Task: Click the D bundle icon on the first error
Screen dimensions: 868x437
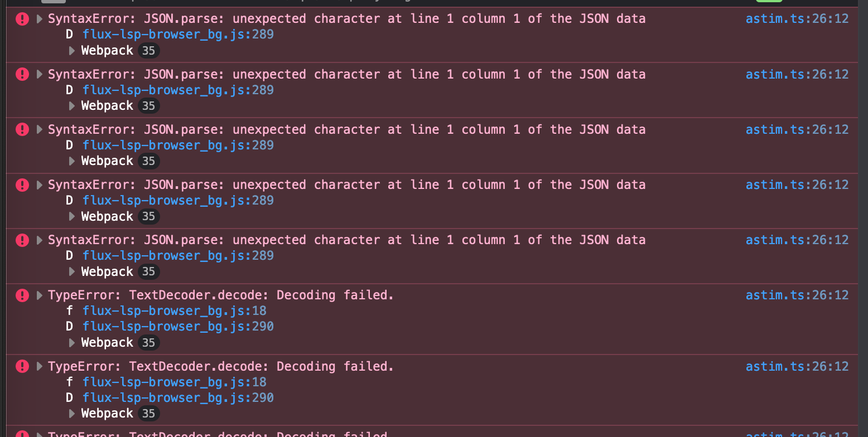Action: point(69,34)
